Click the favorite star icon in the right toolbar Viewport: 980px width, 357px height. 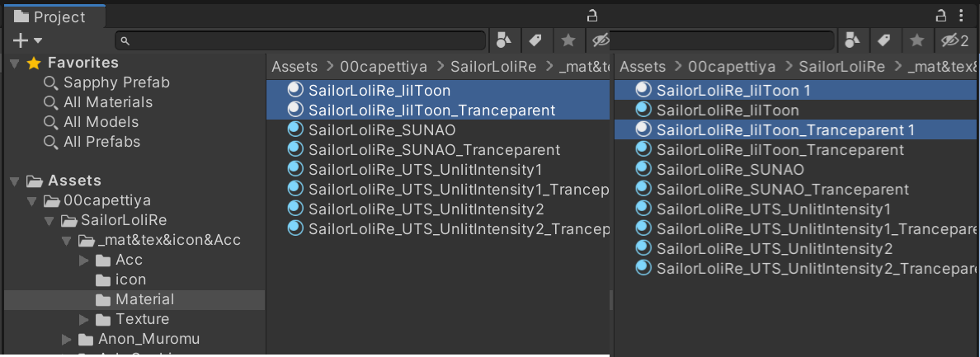[x=916, y=40]
